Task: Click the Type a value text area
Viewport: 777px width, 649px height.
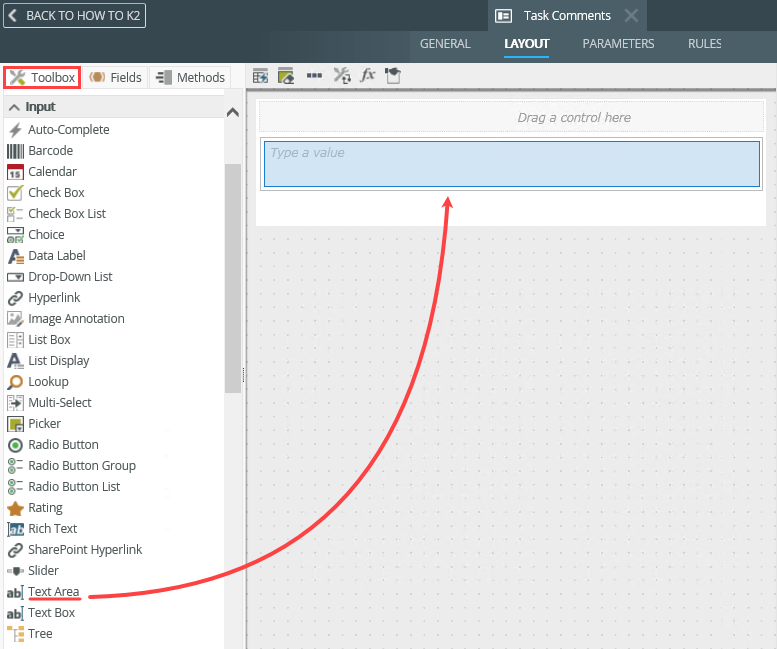Action: [512, 164]
